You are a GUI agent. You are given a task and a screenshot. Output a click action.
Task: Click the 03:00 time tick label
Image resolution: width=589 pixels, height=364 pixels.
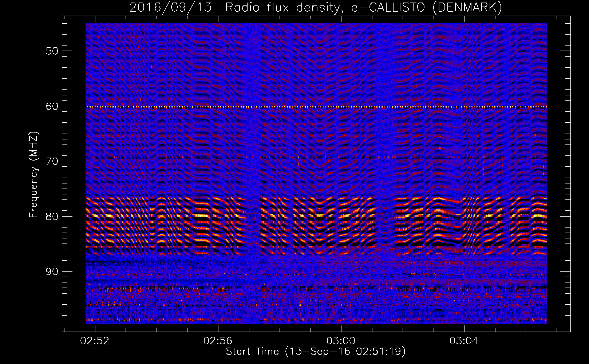tap(341, 341)
